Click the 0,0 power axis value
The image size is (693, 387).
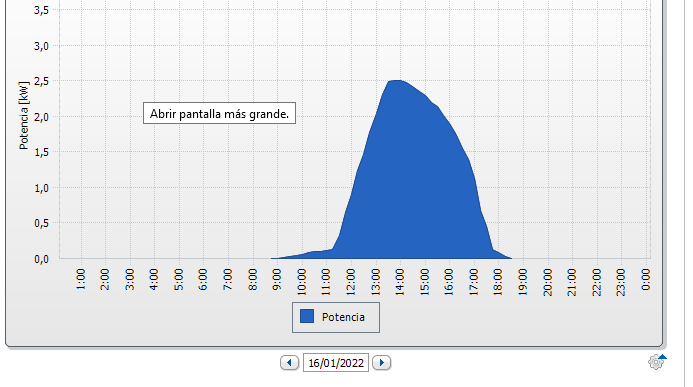click(41, 259)
